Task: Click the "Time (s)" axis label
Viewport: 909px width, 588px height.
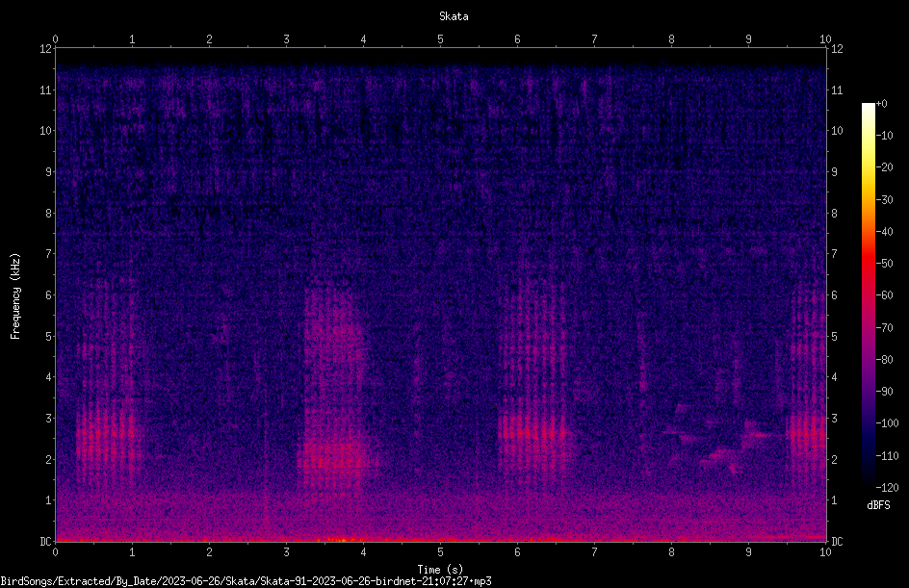Action: [x=440, y=570]
